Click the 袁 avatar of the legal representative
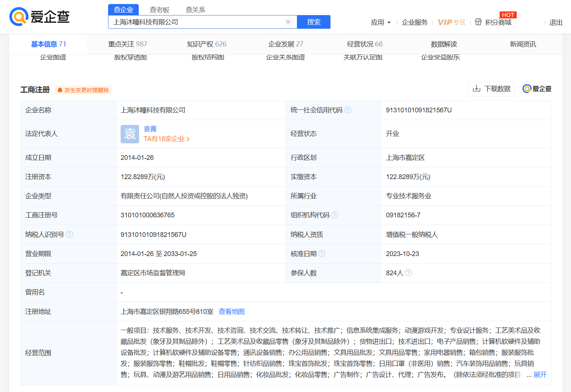Viewport: 571px width, 392px height. (x=130, y=134)
